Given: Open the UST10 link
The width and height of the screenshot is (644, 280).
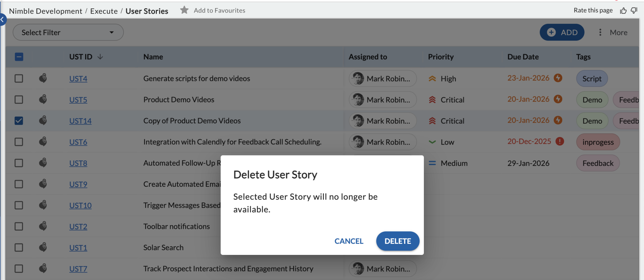Looking at the screenshot, I should tap(80, 205).
